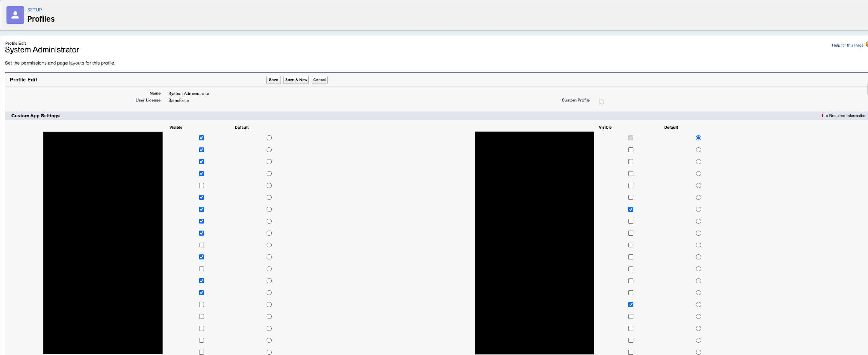Uncheck the seventh Visible checkbox in right list
Image resolution: width=868 pixels, height=355 pixels.
pos(631,209)
